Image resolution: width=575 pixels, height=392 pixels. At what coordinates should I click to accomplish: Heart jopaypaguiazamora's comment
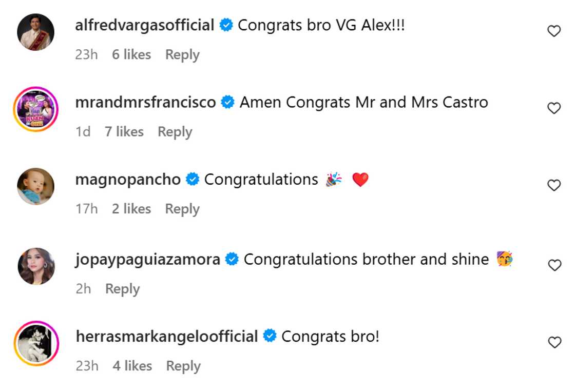point(554,265)
